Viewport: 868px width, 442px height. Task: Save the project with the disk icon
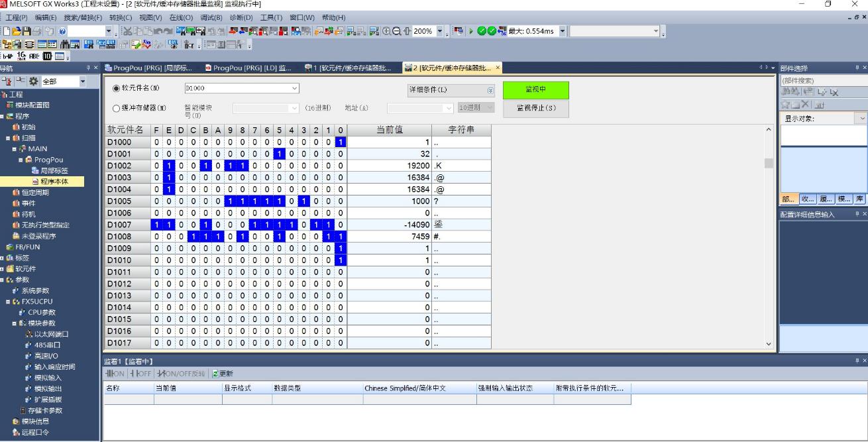[27, 31]
